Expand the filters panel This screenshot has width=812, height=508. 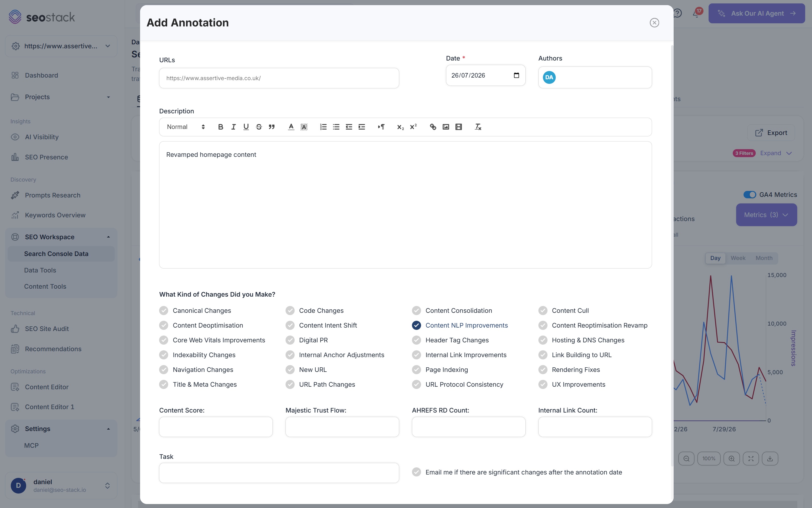776,153
